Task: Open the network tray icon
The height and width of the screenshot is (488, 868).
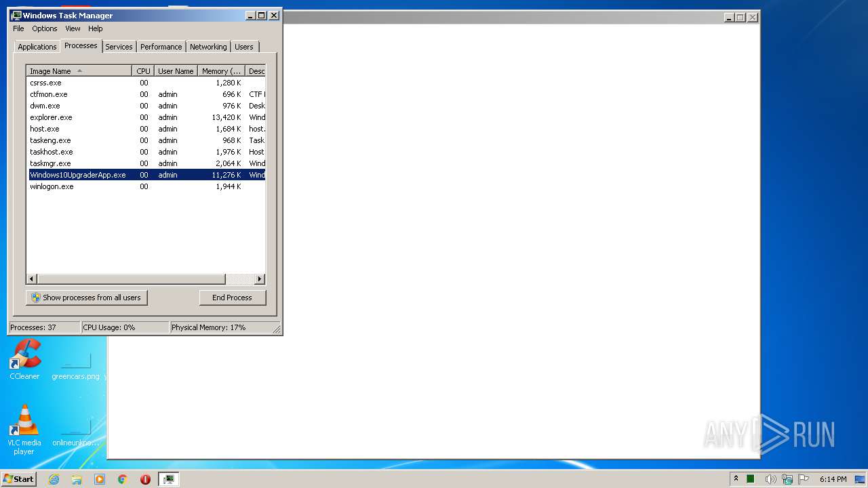Action: click(x=787, y=479)
